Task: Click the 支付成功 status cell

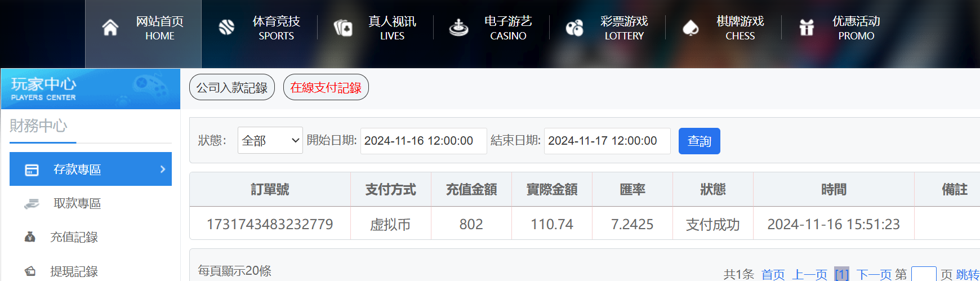Action: 713,224
